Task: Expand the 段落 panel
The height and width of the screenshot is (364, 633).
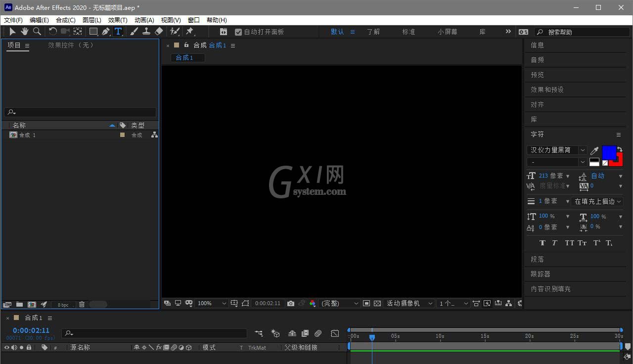Action: pyautogui.click(x=538, y=259)
